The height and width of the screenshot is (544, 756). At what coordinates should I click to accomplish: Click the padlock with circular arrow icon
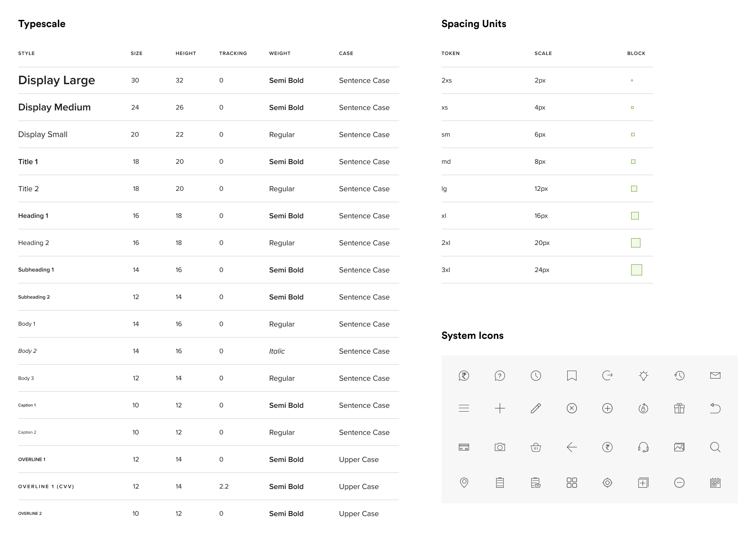pos(643,408)
